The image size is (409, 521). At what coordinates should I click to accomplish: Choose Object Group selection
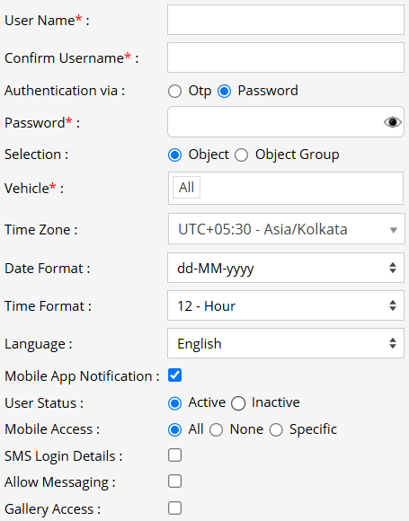pyautogui.click(x=241, y=155)
